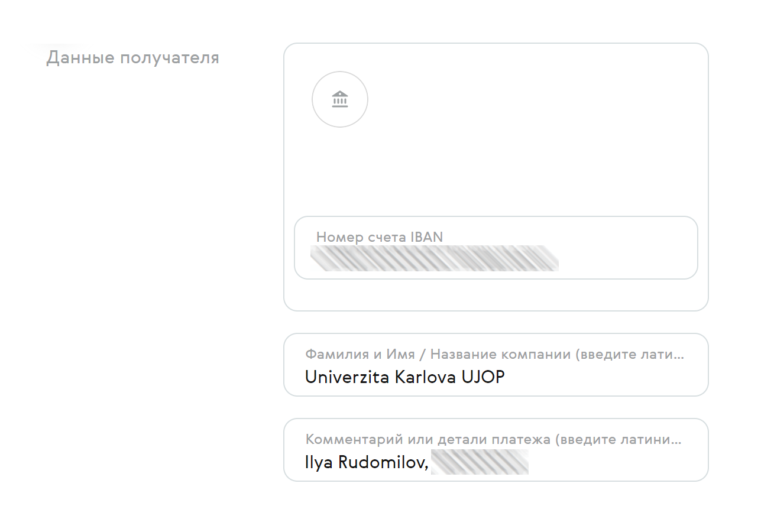Click the blurred text after 'Ilya Rudomilov,'

[x=480, y=462]
